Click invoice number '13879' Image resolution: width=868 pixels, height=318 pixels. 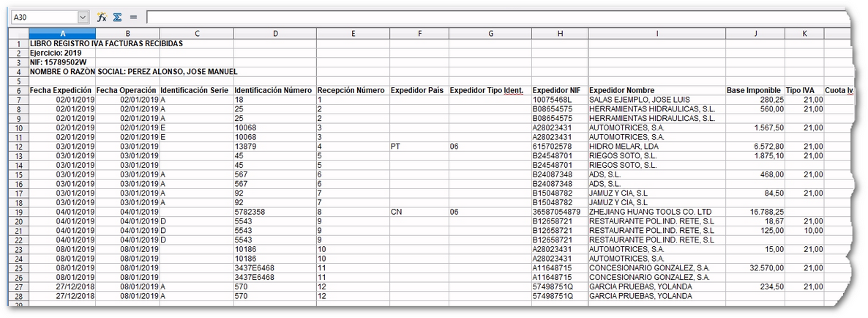click(x=244, y=147)
